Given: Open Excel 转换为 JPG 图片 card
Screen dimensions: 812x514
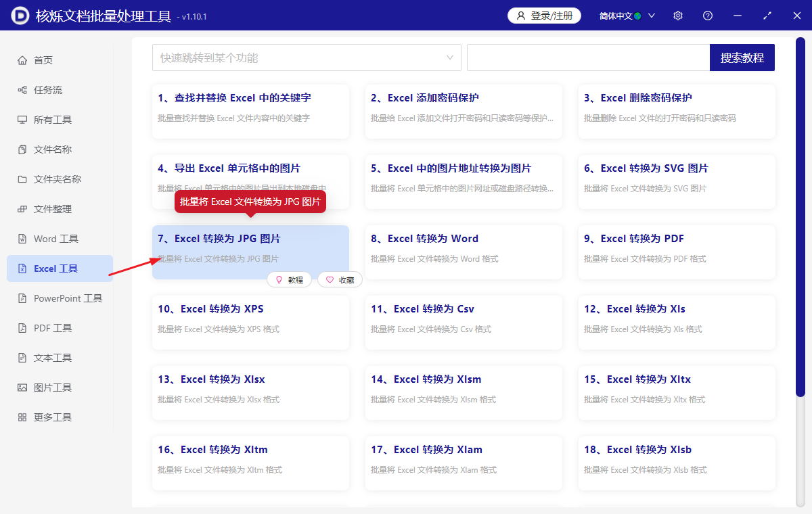Looking at the screenshot, I should tap(250, 252).
